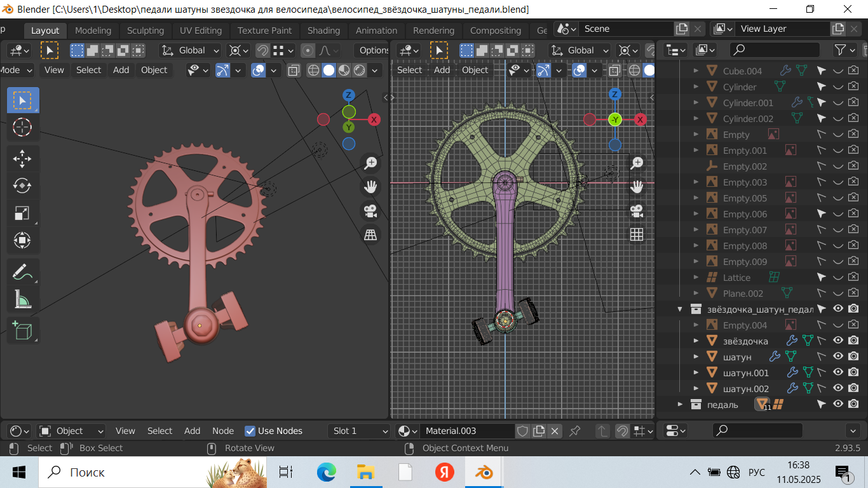Select the Move tool in left toolbar

23,159
